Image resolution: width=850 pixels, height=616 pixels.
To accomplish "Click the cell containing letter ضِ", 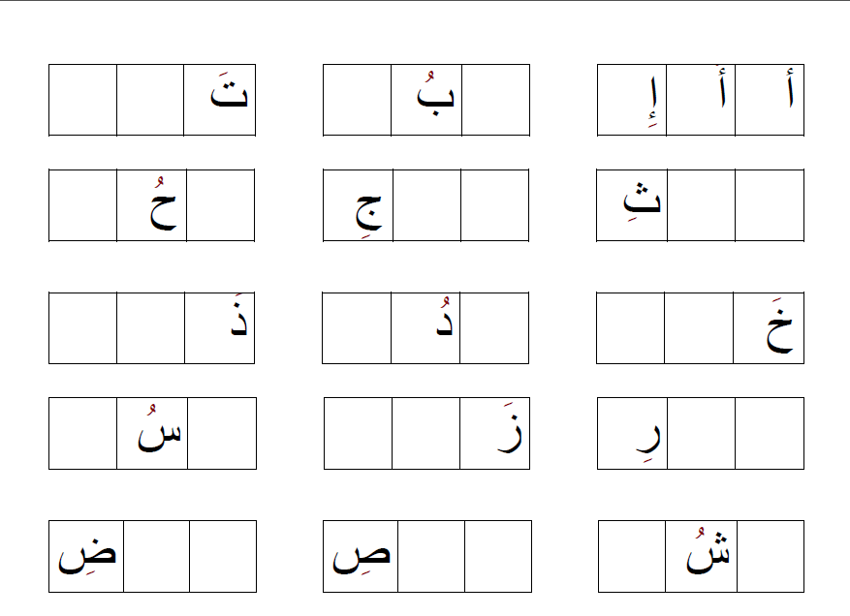I will click(x=85, y=556).
